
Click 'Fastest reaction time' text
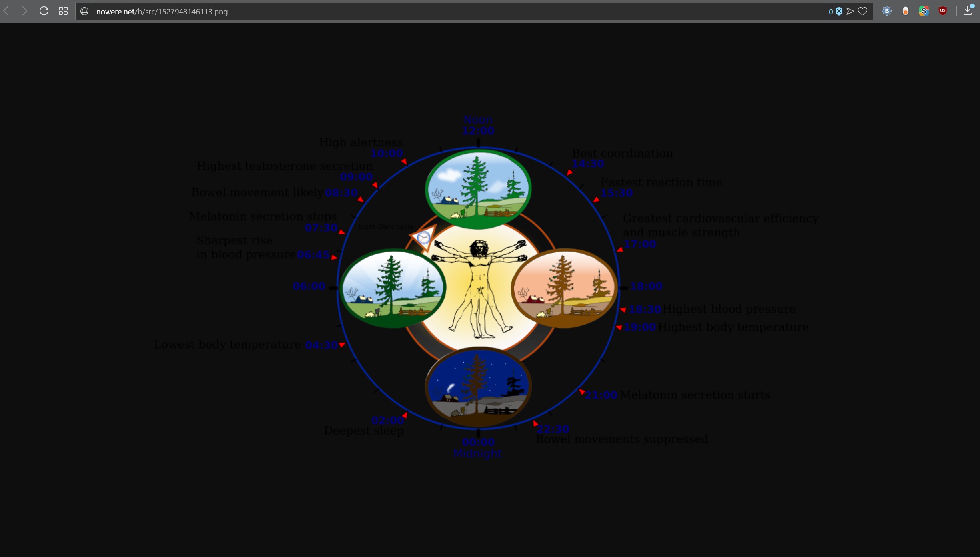pyautogui.click(x=661, y=182)
